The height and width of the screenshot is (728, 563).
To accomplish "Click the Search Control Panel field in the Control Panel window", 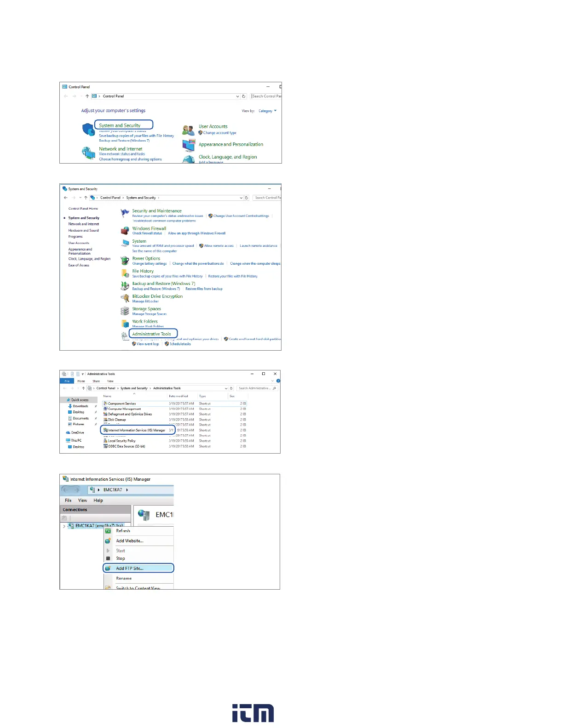I will pos(266,96).
